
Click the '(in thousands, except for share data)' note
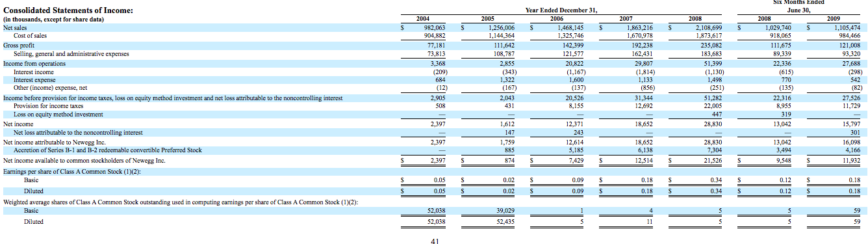click(x=54, y=20)
